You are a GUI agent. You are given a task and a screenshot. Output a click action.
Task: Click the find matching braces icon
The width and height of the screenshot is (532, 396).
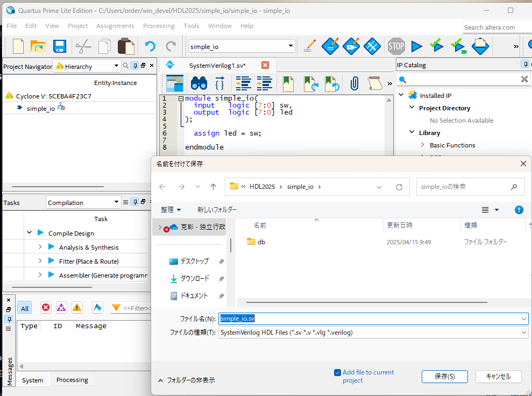coord(220,83)
